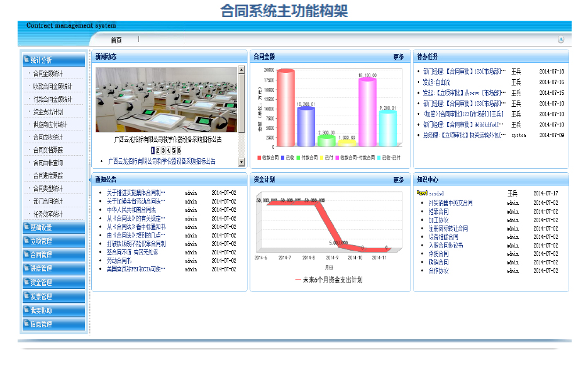
Task: Click the green 付款合同 legend swatch
Action: click(298, 158)
